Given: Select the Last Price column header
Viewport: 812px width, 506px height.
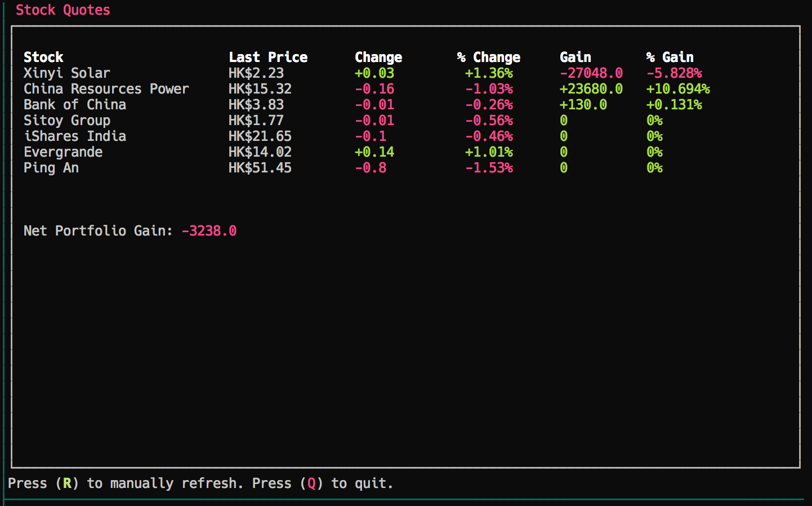Looking at the screenshot, I should tap(268, 57).
